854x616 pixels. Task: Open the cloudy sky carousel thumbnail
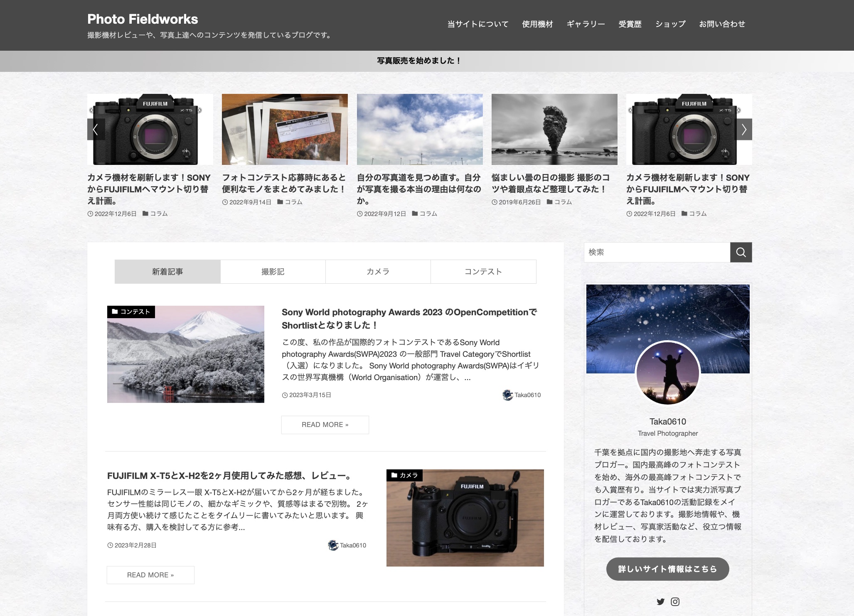420,129
